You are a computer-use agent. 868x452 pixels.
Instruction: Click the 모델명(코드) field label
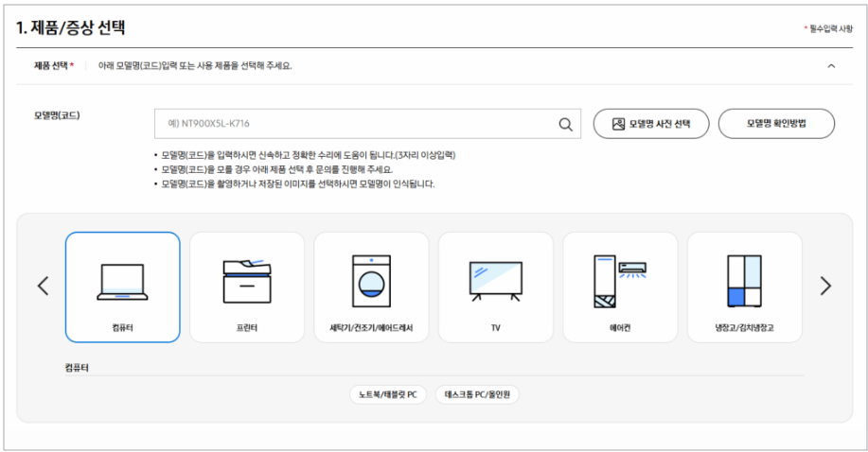tap(57, 115)
